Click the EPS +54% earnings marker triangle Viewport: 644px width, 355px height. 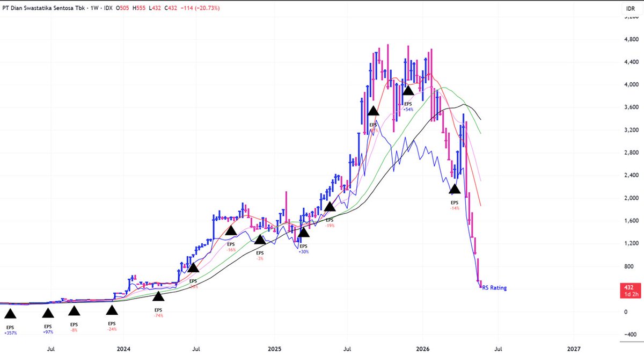point(408,90)
